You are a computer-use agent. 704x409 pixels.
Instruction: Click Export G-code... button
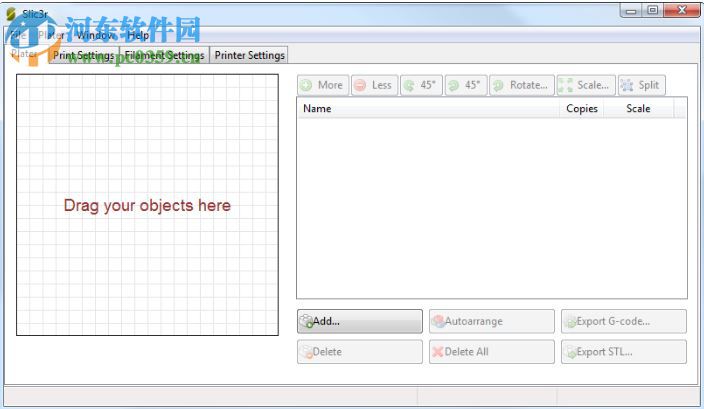624,321
